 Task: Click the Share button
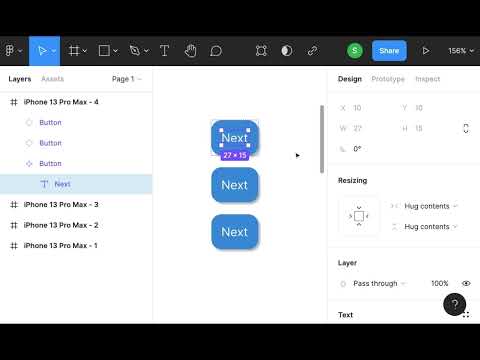tap(389, 51)
